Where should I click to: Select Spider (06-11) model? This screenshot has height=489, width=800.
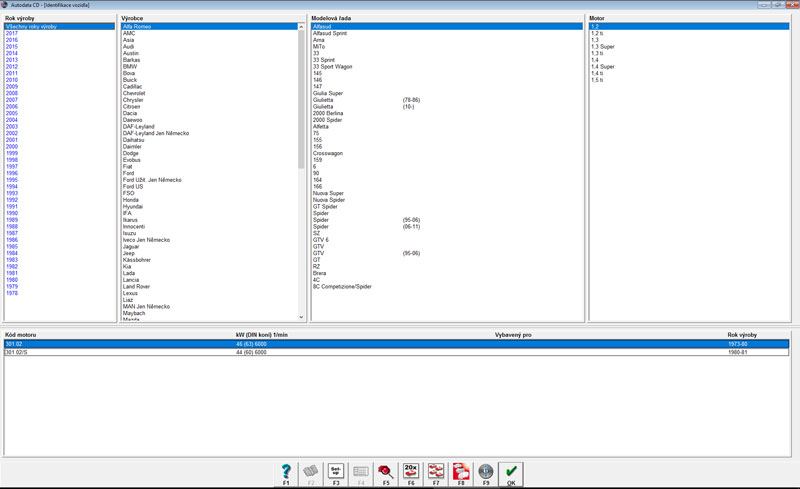[366, 227]
